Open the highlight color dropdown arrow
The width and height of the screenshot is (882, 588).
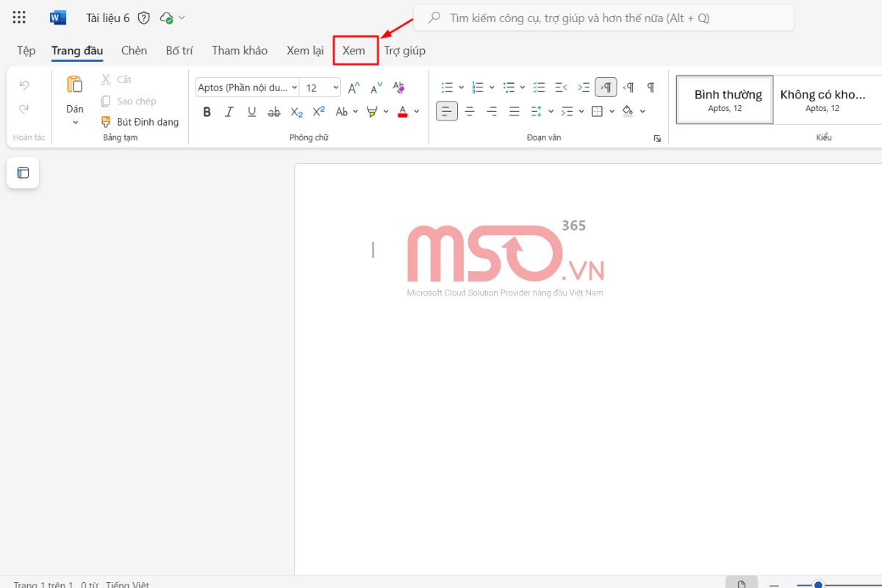point(386,112)
